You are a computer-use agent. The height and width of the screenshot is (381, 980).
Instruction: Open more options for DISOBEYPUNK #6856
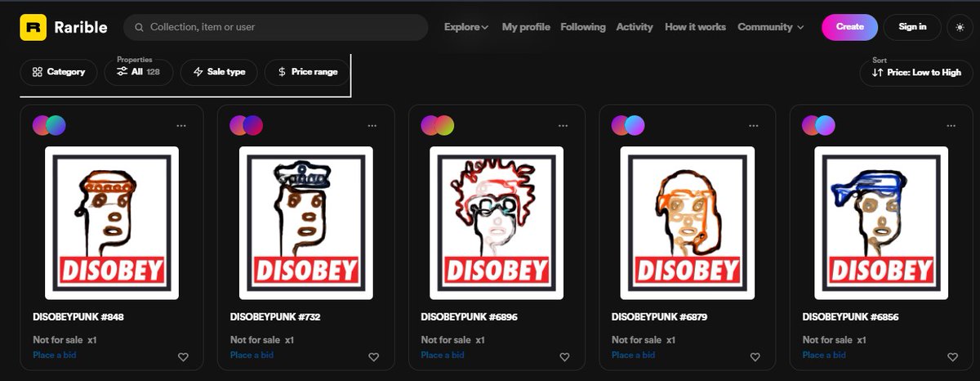point(951,125)
